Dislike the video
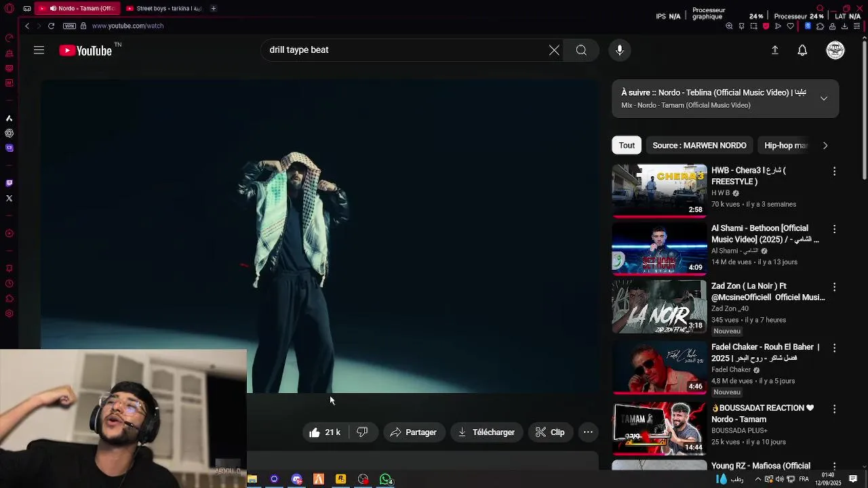 click(x=362, y=432)
